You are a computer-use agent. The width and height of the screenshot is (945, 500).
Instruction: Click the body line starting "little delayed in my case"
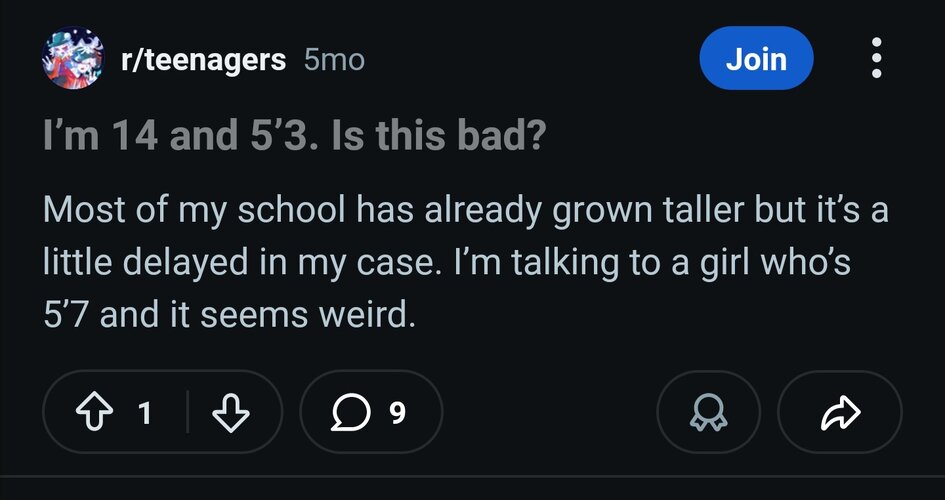[x=447, y=263]
